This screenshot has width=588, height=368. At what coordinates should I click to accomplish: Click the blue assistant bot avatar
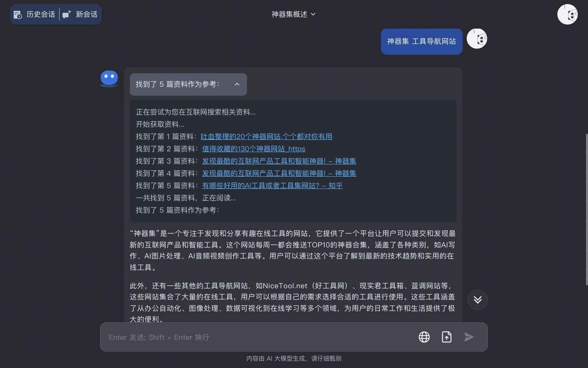coord(109,79)
